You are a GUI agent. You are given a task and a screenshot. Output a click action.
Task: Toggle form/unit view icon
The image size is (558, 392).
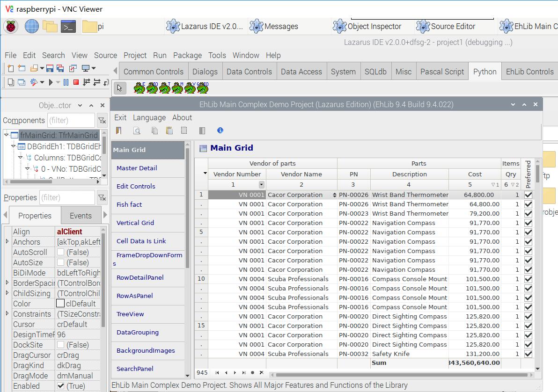(73, 68)
